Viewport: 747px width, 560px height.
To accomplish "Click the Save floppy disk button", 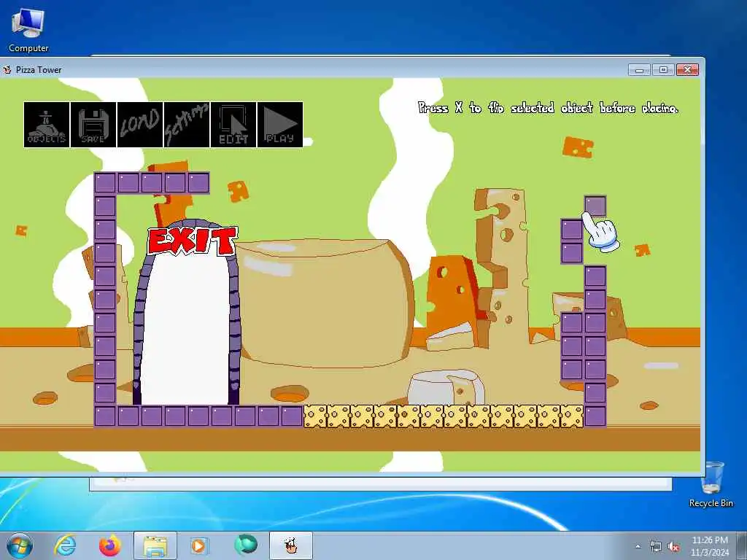I will tap(93, 125).
